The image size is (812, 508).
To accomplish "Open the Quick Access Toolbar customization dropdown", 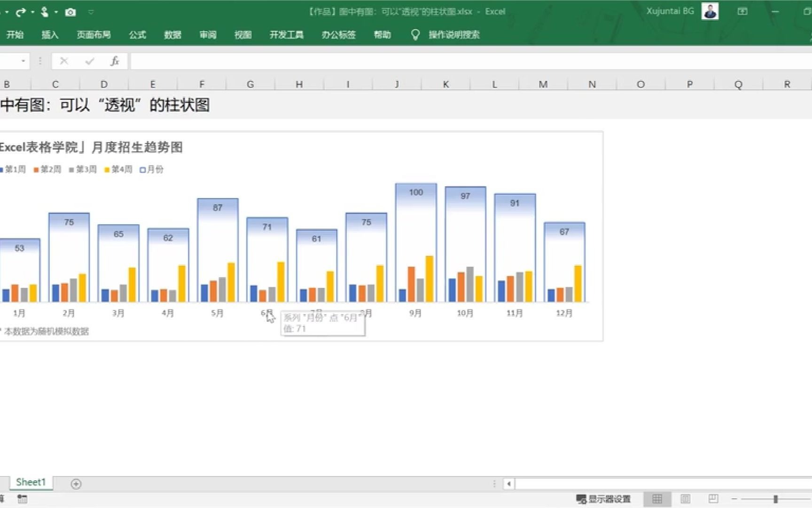I will pos(92,12).
